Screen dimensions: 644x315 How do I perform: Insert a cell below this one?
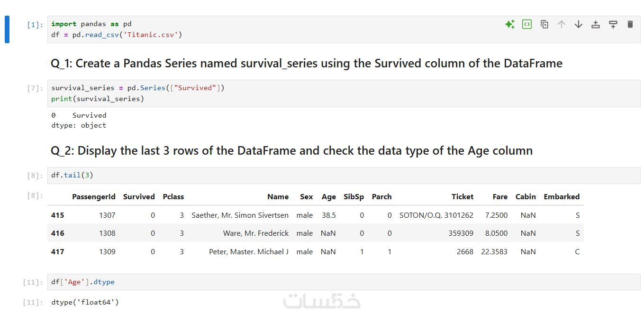coord(613,24)
